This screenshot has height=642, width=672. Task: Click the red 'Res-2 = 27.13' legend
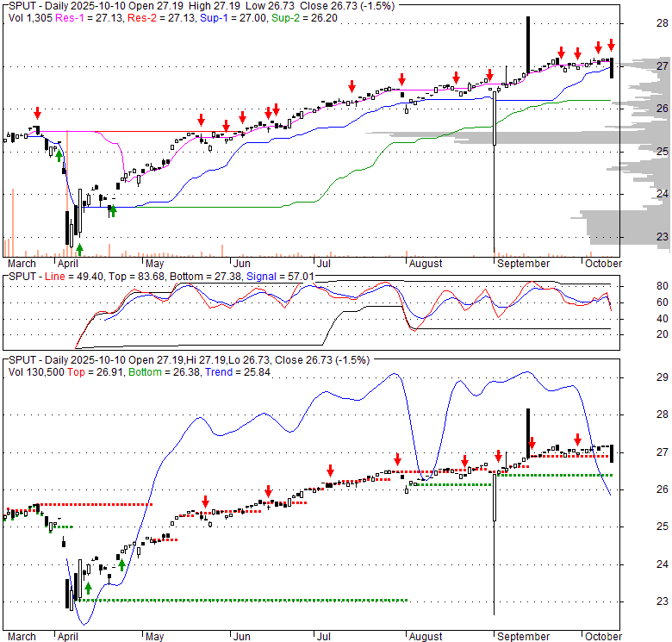pos(162,18)
